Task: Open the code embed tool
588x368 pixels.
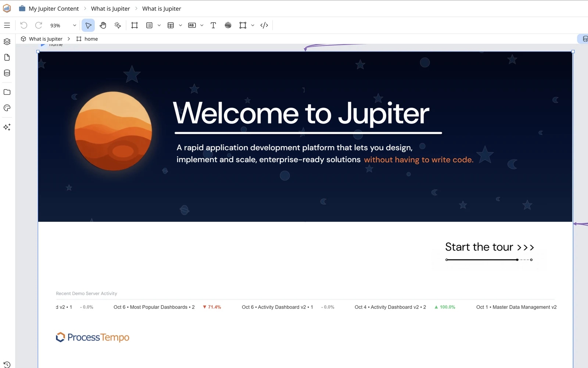Action: click(x=264, y=25)
